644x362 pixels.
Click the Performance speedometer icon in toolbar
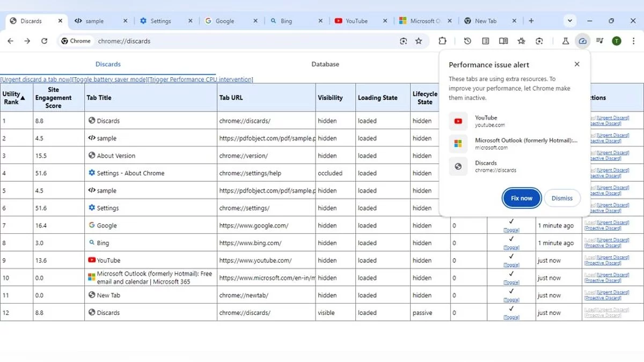pyautogui.click(x=582, y=41)
